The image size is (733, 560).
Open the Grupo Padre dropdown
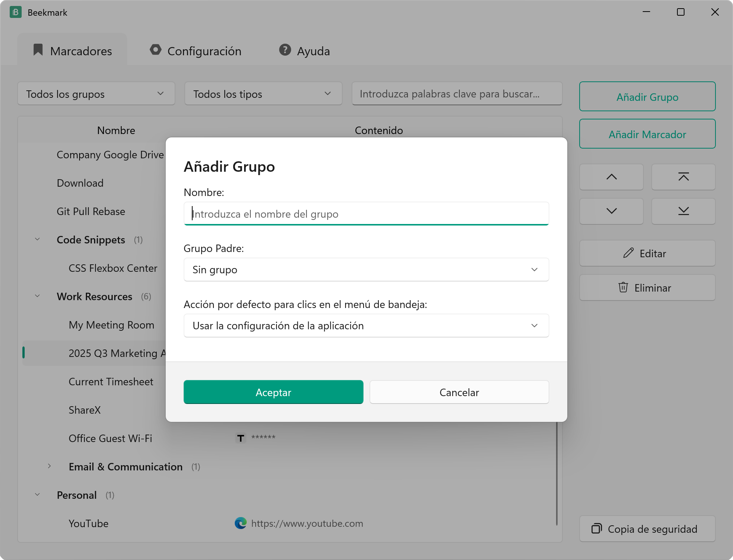366,270
